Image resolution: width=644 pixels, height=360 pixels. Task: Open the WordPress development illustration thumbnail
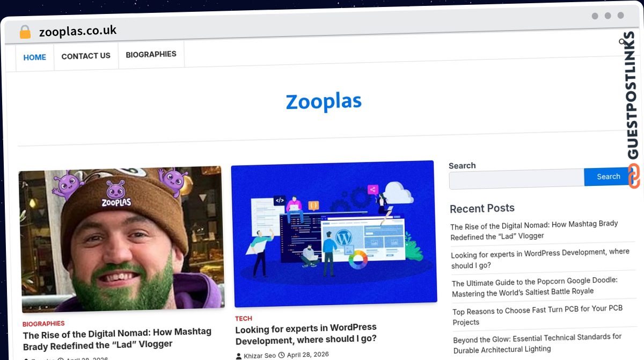(333, 233)
